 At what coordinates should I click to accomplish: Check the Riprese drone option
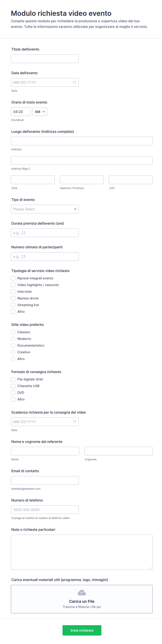pyautogui.click(x=13, y=298)
